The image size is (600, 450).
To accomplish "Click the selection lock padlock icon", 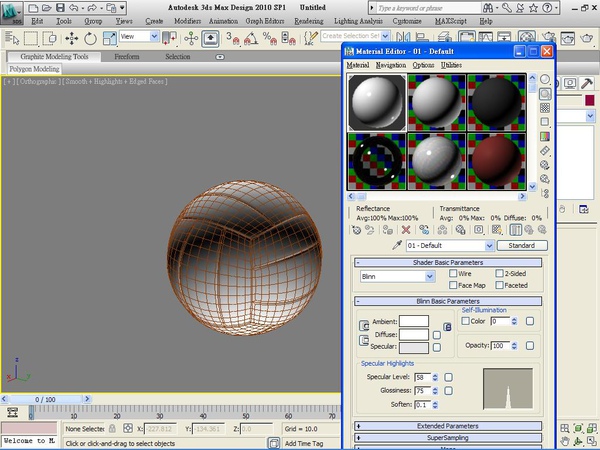I will [x=112, y=429].
